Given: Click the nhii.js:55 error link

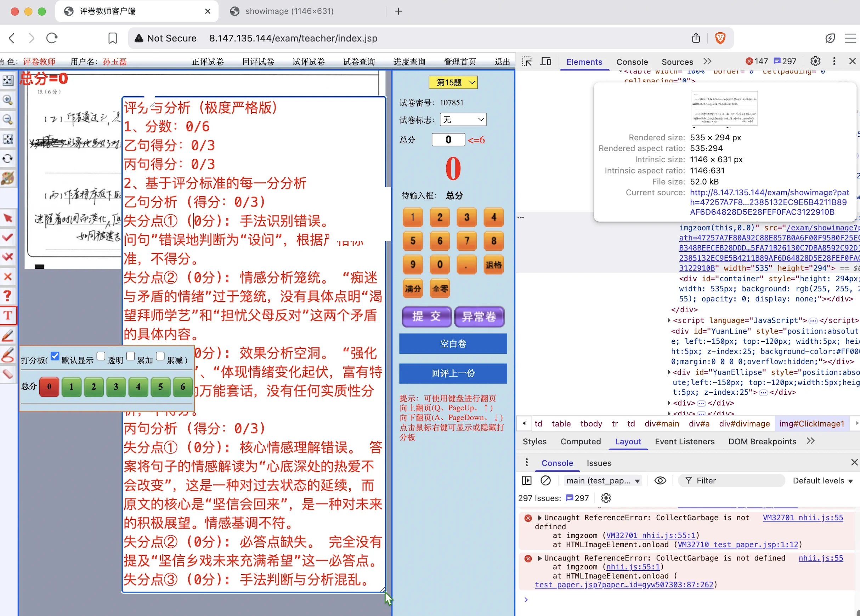Looking at the screenshot, I should click(821, 558).
